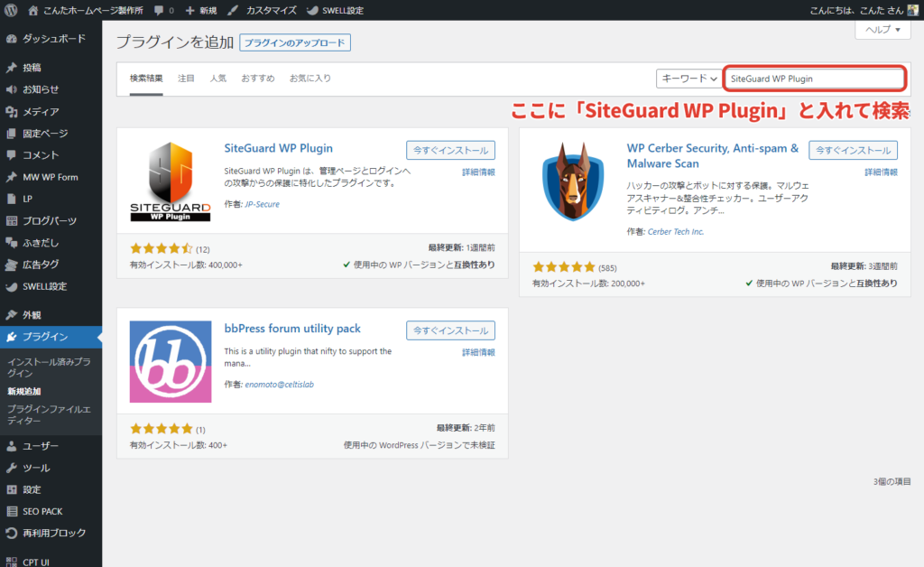Viewport: 924px width, 567px height.
Task: Open プラグインファイルエディター submenu item
Action: tap(49, 415)
